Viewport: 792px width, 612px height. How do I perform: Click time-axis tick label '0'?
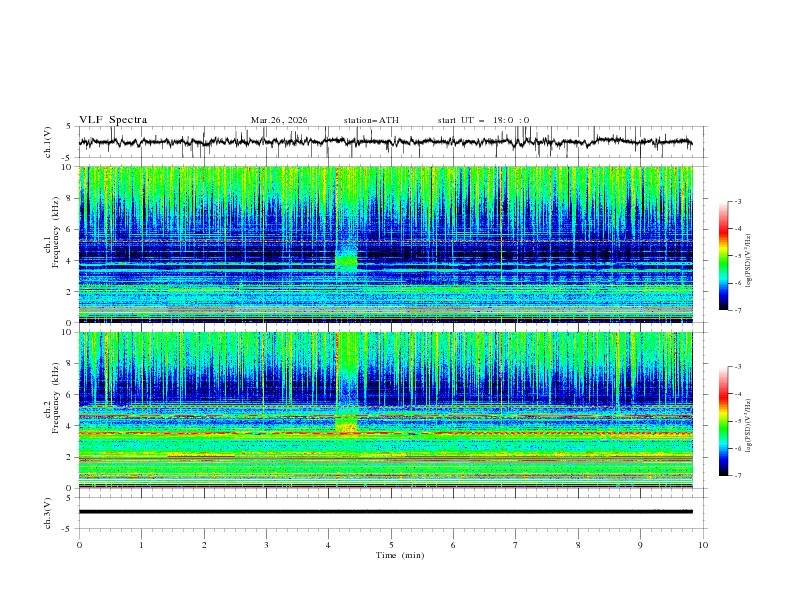[79, 545]
